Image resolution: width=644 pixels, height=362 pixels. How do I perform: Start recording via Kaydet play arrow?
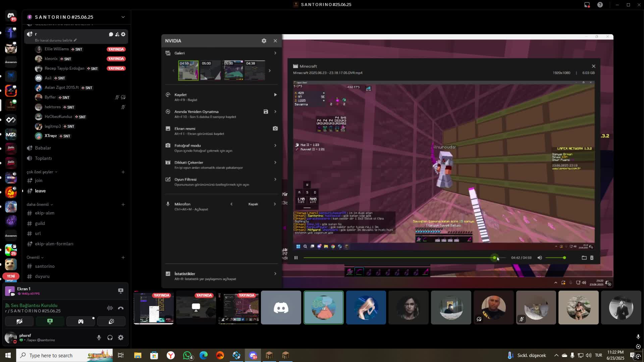click(x=275, y=95)
